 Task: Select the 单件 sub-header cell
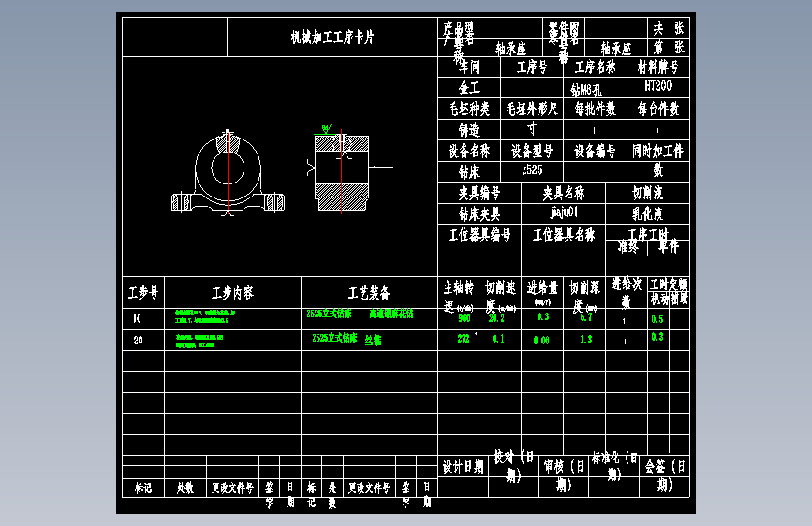pyautogui.click(x=669, y=247)
